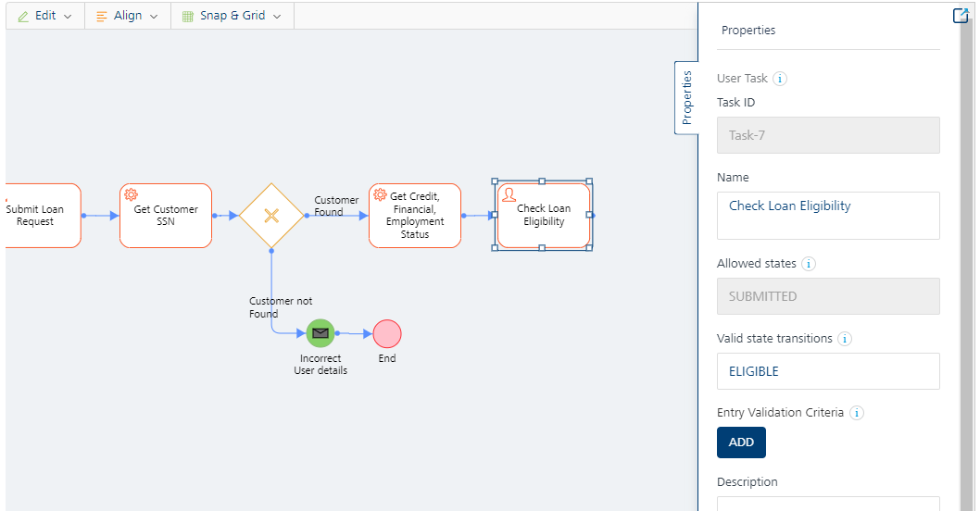This screenshot has height=511, width=980.
Task: Select the Submit Loan Request task box
Action: point(43,216)
